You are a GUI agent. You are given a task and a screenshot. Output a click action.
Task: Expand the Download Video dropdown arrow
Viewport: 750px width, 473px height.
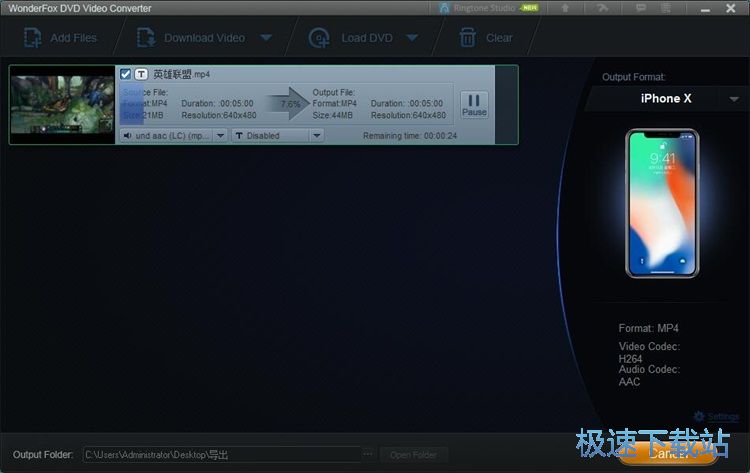[266, 38]
